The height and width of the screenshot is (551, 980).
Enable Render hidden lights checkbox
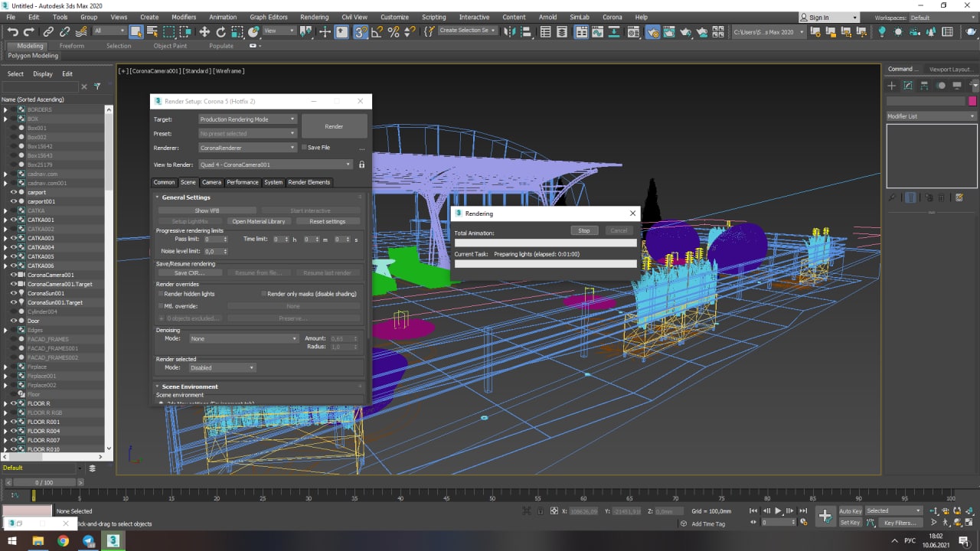[x=161, y=294]
